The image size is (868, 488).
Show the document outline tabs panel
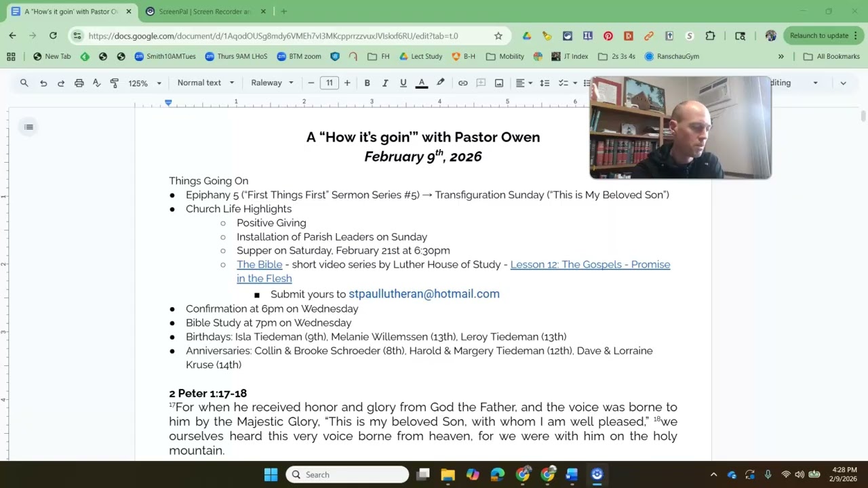[28, 127]
